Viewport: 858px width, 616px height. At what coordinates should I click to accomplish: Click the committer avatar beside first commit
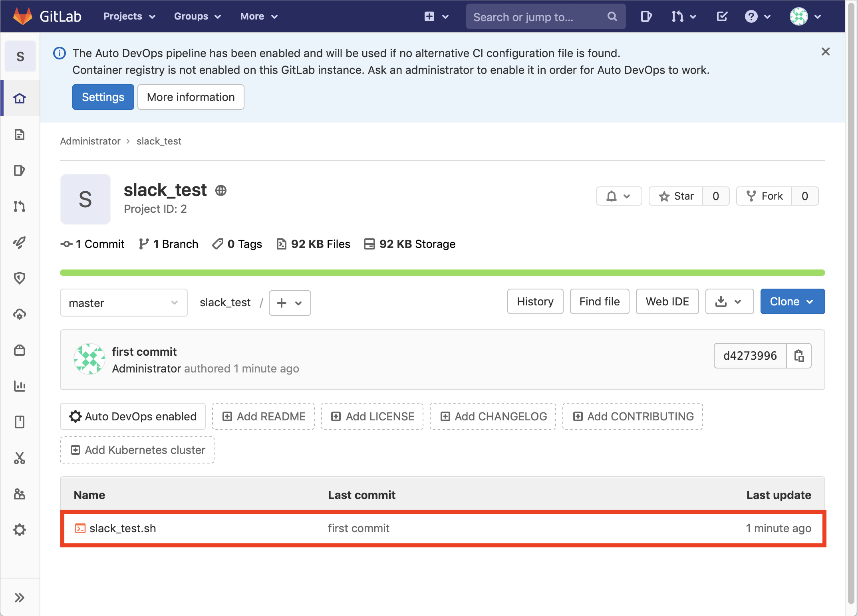[x=89, y=359]
